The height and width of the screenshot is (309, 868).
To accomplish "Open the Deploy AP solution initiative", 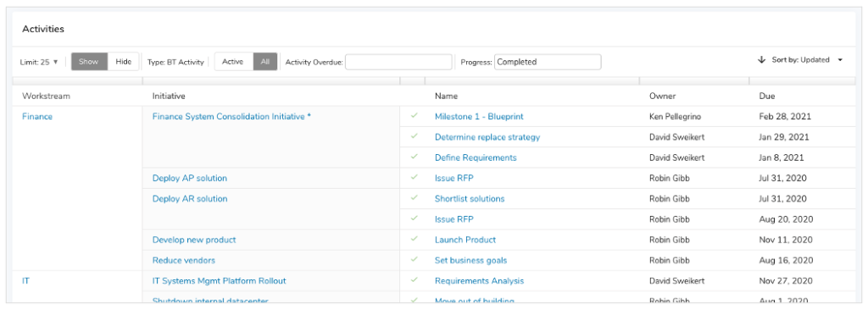I will pyautogui.click(x=189, y=178).
